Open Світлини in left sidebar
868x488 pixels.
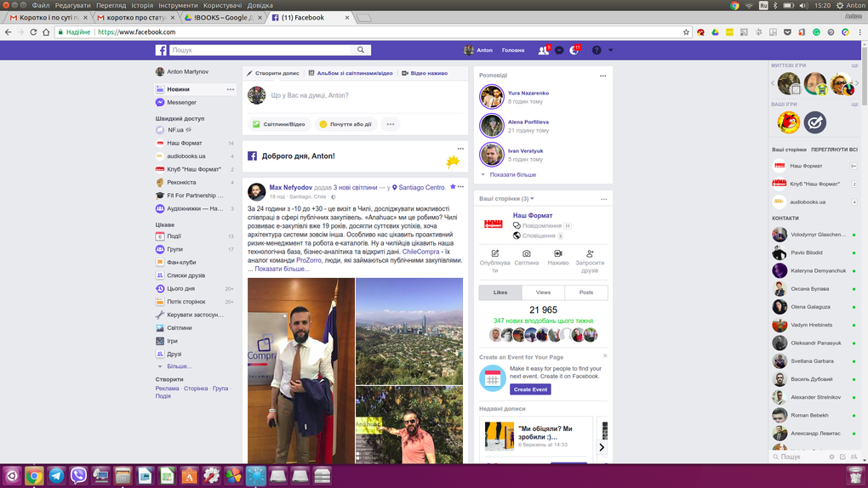click(180, 328)
